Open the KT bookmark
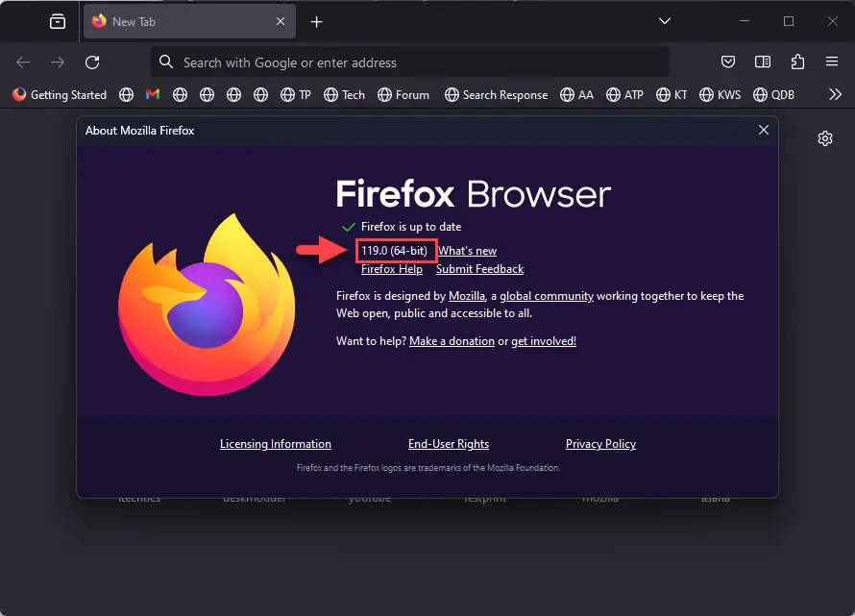855x616 pixels. coord(672,95)
